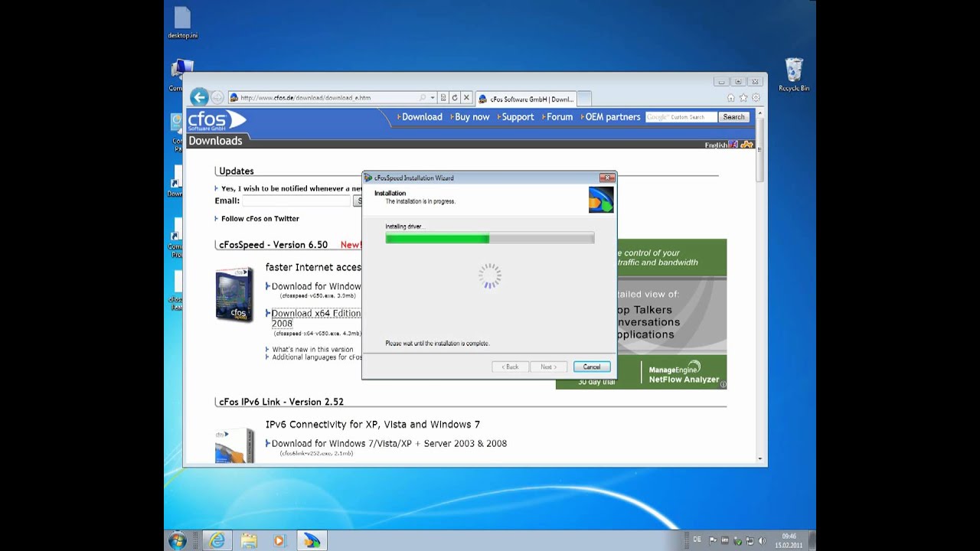980x551 pixels.
Task: Click the VMware tools tray icon
Action: pyautogui.click(x=725, y=541)
